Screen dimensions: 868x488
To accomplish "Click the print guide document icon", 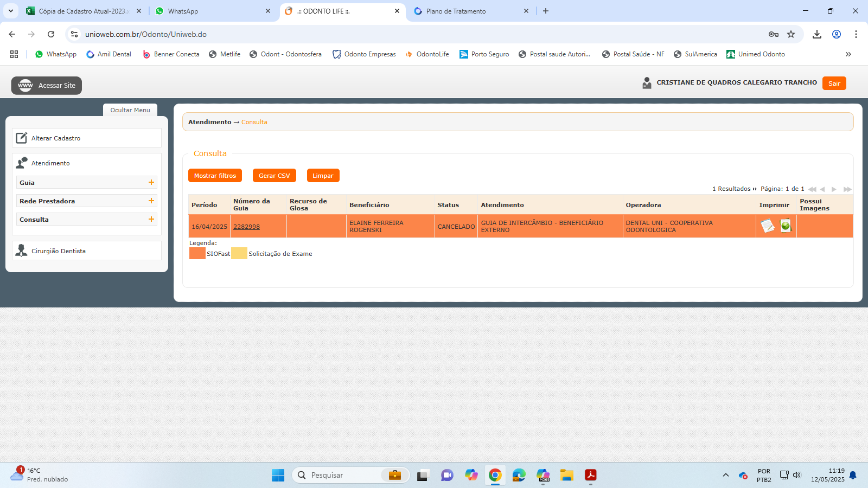I will pyautogui.click(x=767, y=226).
